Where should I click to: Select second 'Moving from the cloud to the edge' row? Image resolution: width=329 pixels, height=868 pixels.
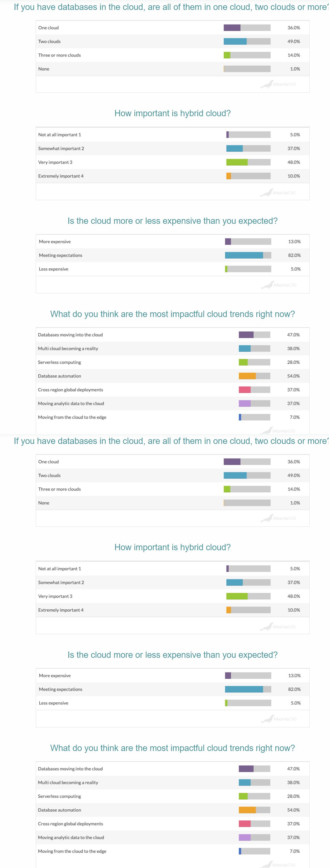tap(172, 851)
